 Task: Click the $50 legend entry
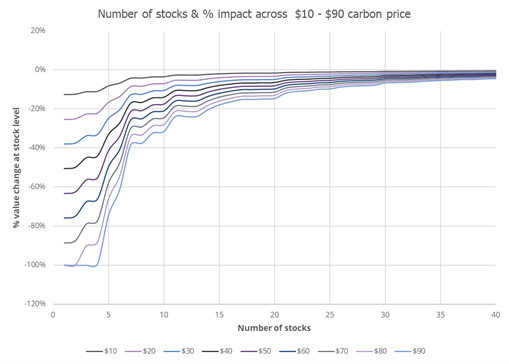pyautogui.click(x=256, y=351)
